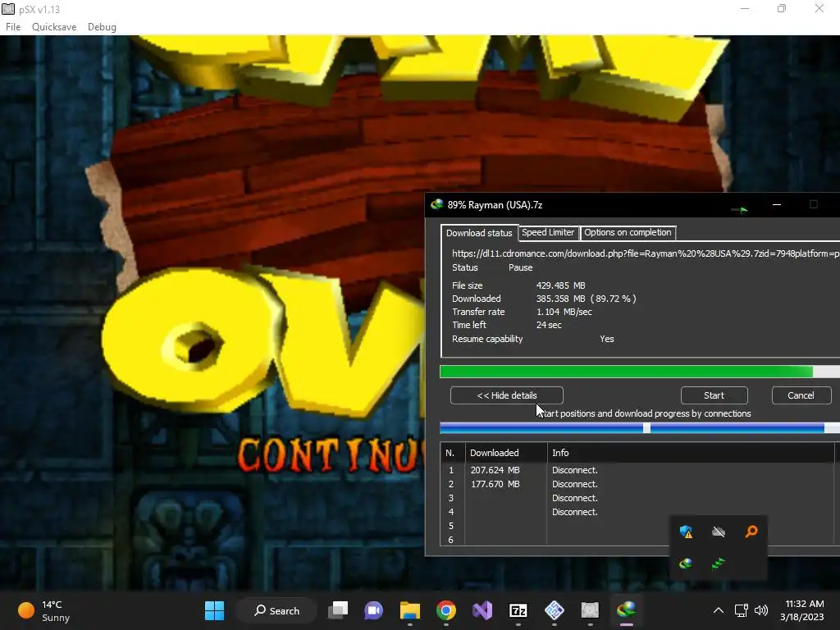This screenshot has width=840, height=630.
Task: Click the Downloaded column header
Action: click(505, 453)
